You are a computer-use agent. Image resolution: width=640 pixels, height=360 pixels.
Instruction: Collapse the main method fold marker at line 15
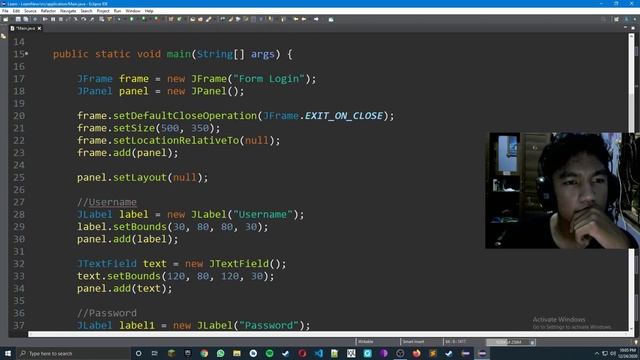coord(27,53)
